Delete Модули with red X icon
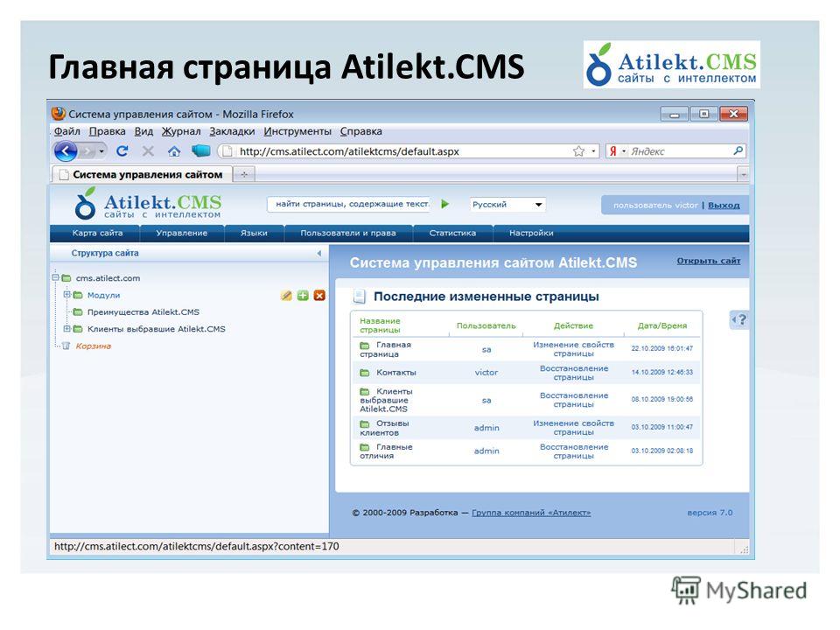This screenshot has height=630, width=840. pos(319,295)
